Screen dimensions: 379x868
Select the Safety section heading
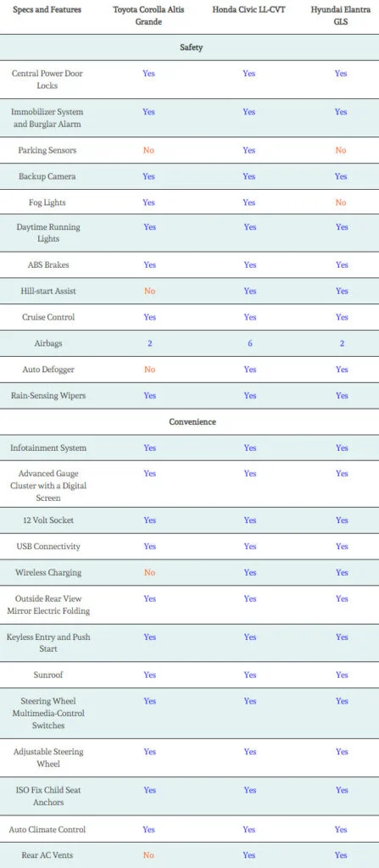[x=191, y=47]
